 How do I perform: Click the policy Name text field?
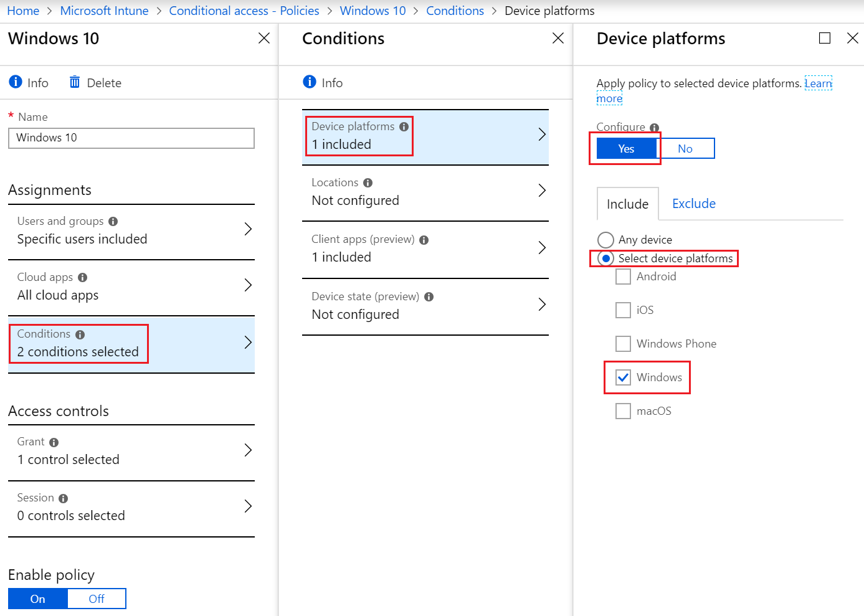coord(131,138)
